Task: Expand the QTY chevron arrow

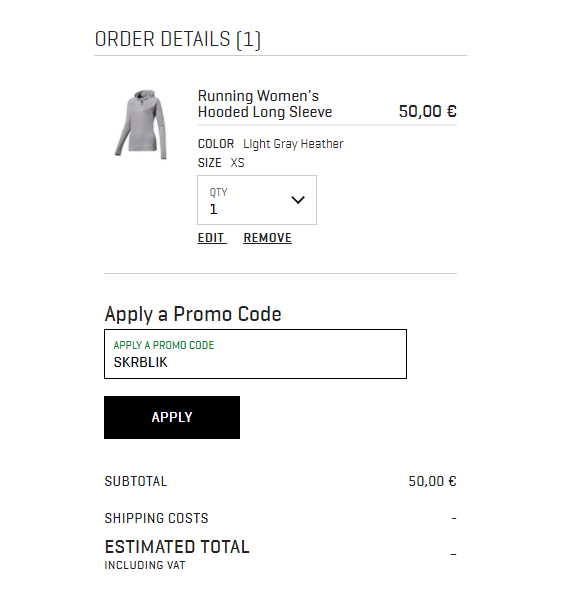Action: click(x=298, y=200)
